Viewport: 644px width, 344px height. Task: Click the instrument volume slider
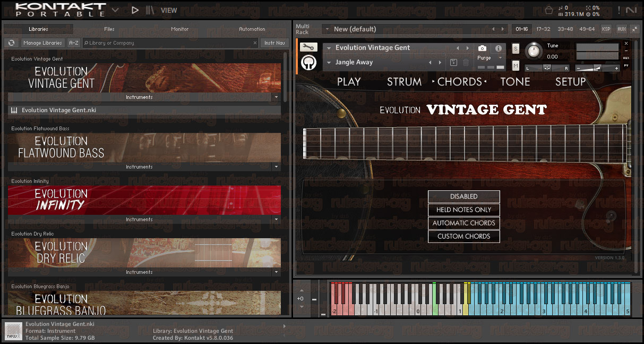click(x=598, y=68)
